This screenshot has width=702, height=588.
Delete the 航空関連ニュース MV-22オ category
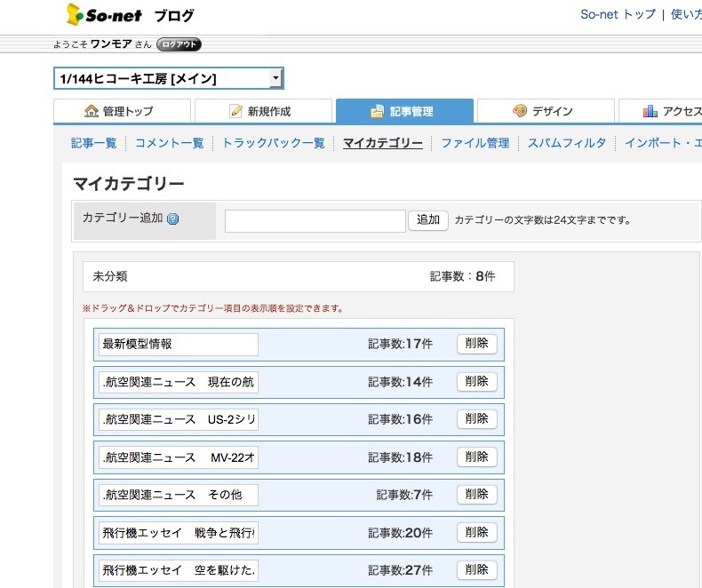pyautogui.click(x=477, y=457)
